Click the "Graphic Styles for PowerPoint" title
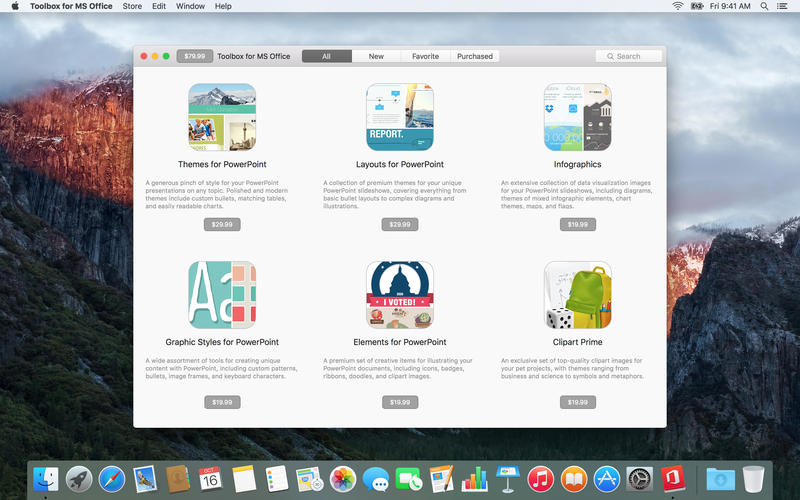The width and height of the screenshot is (800, 500). tap(222, 342)
